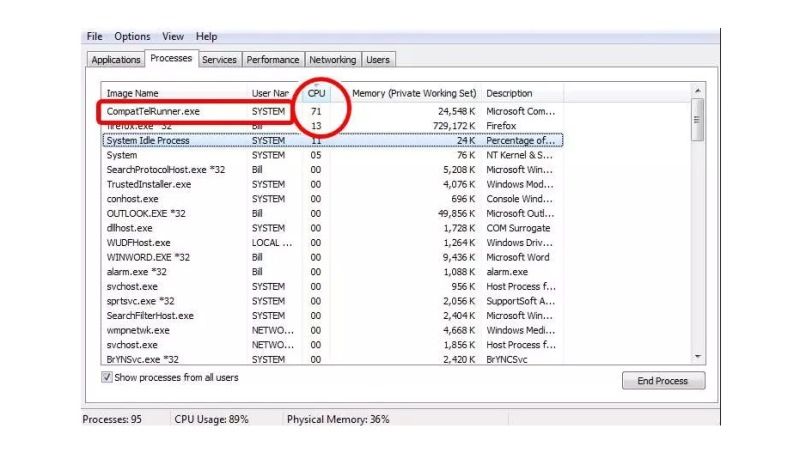Select the Processes tab
Image resolution: width=800 pixels, height=450 pixels.
[171, 58]
